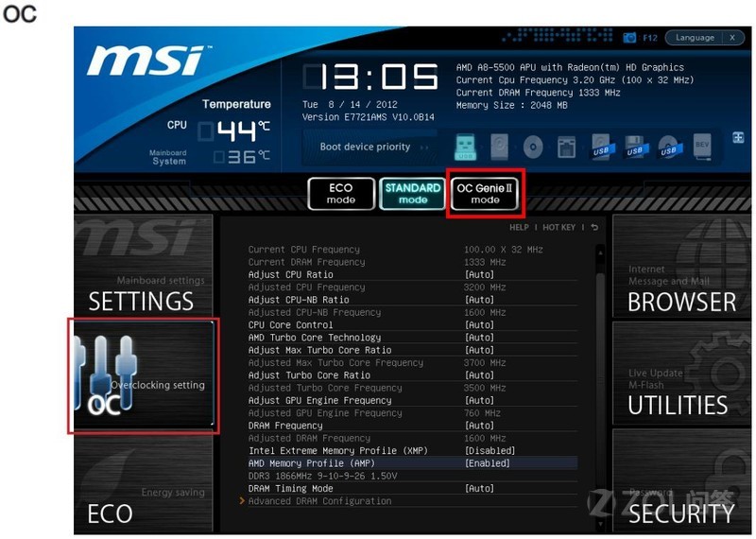Screen dimensions: 756x539
Task: Open the SECURITY section
Action: click(681, 480)
